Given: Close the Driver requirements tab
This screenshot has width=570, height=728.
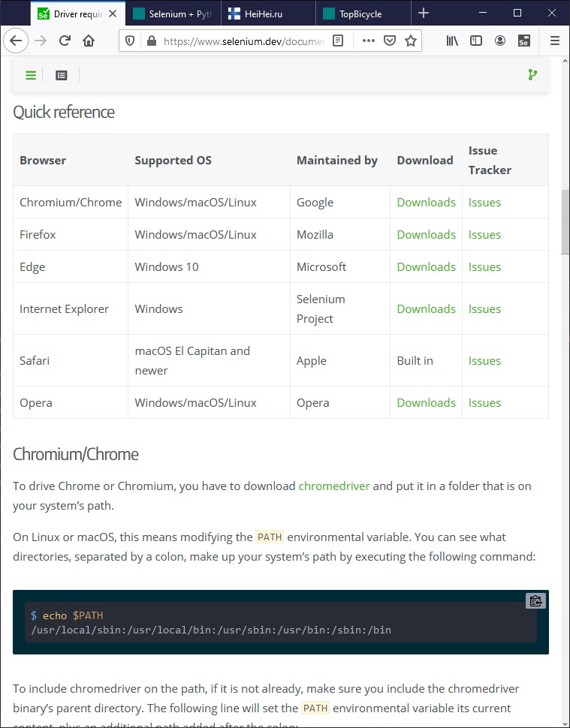Looking at the screenshot, I should point(113,14).
